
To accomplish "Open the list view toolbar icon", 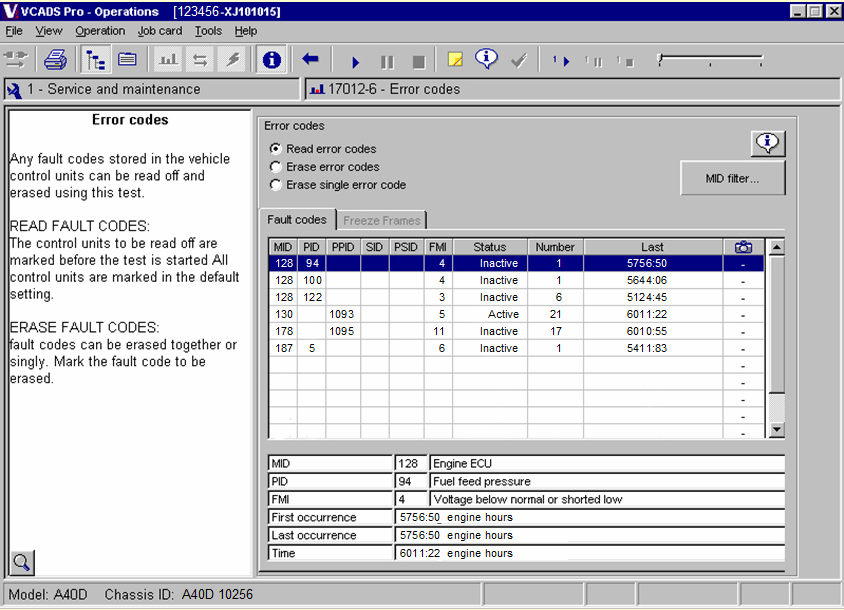I will pyautogui.click(x=128, y=60).
